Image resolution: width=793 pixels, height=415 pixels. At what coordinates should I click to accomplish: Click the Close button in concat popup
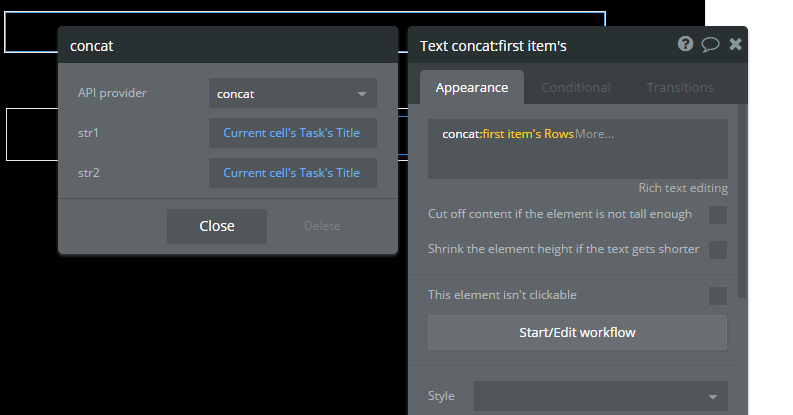point(217,226)
